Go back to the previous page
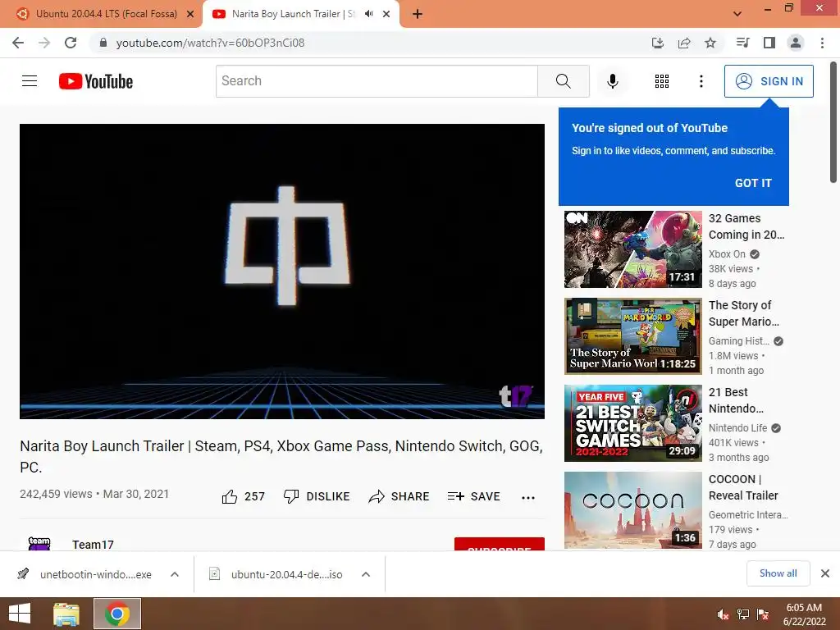This screenshot has width=840, height=630. tap(18, 43)
